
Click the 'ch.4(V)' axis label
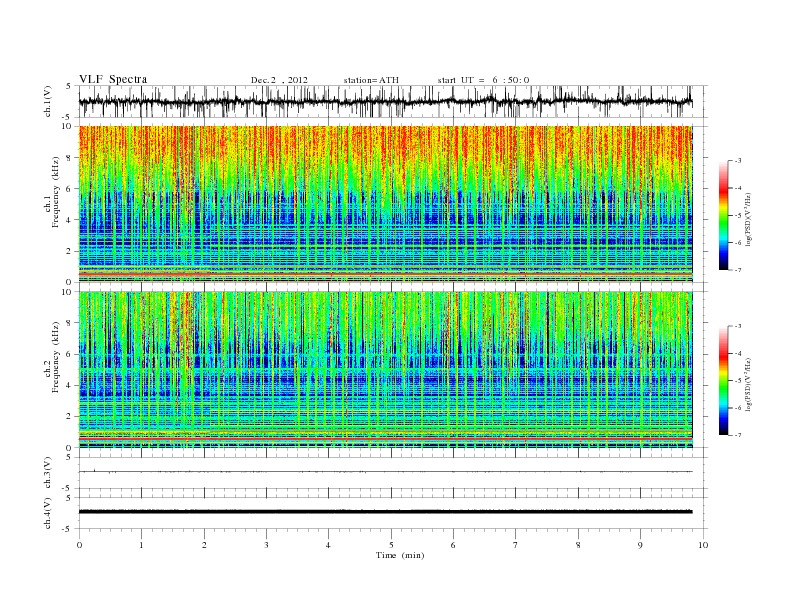(x=47, y=513)
